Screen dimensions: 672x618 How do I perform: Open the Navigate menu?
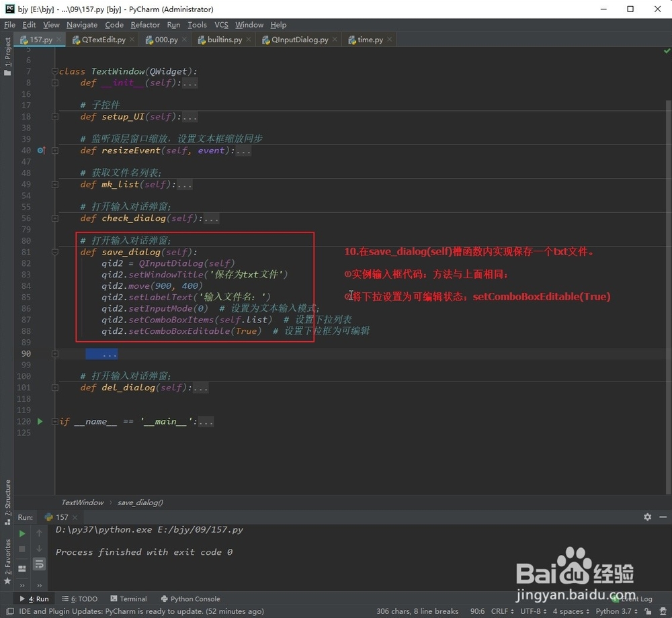[x=82, y=25]
